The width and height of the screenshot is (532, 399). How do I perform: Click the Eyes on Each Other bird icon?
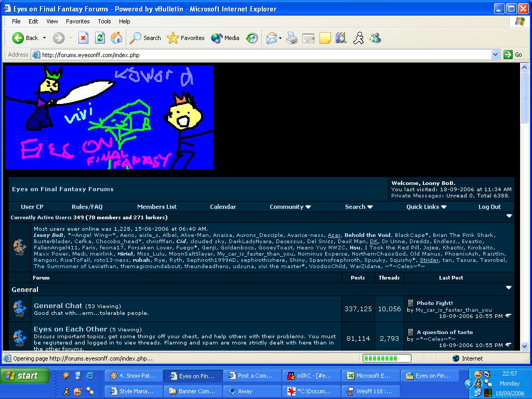click(20, 338)
